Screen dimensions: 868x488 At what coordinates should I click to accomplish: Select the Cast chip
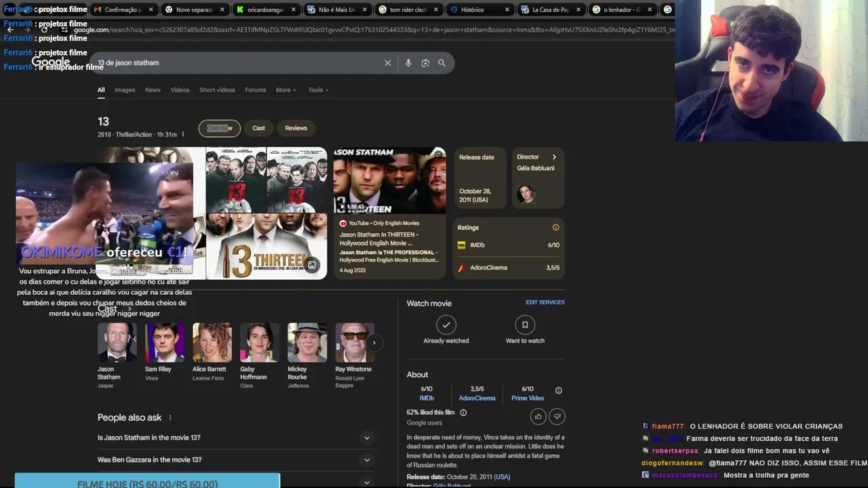tap(258, 128)
